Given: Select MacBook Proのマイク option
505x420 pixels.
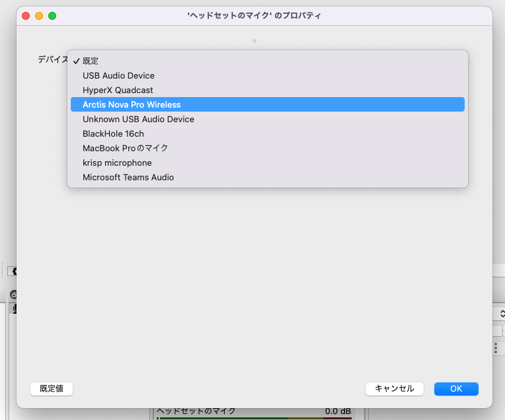Looking at the screenshot, I should [x=267, y=148].
